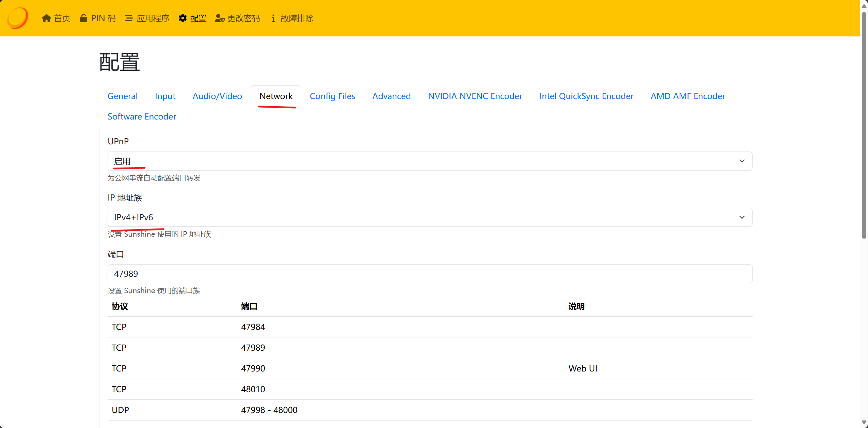Click the 配置 page heading
The image size is (868, 428).
click(x=119, y=62)
